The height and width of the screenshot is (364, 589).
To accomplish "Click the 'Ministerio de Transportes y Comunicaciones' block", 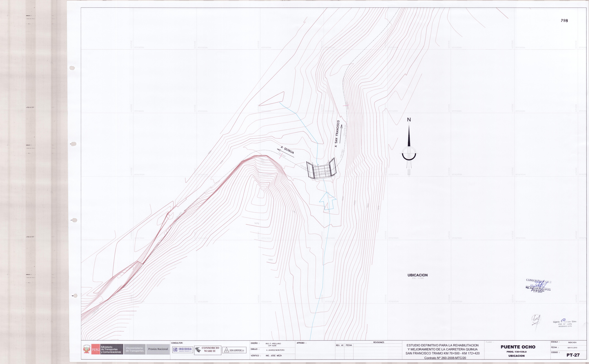I will [112, 349].
